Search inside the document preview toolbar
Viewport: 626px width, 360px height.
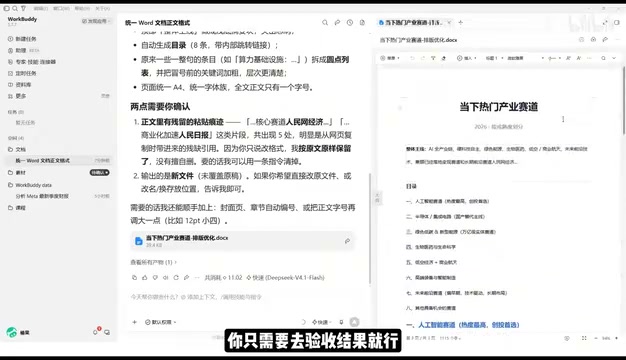[603, 58]
